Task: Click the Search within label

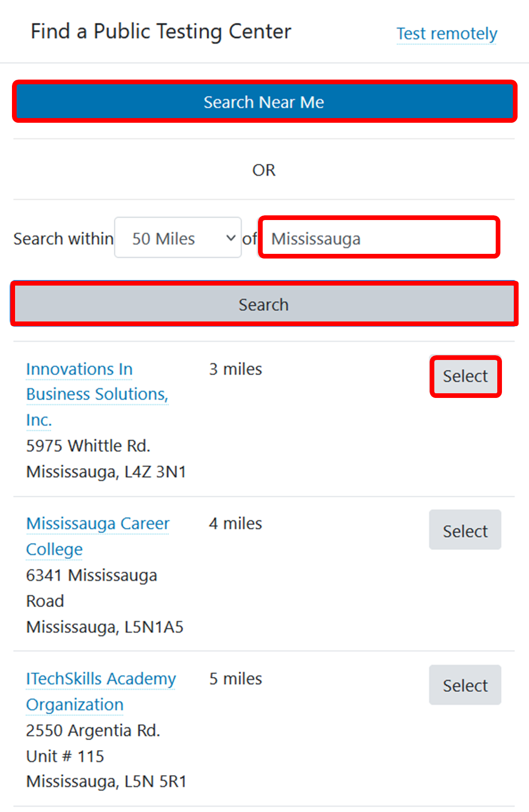Action: 63,239
